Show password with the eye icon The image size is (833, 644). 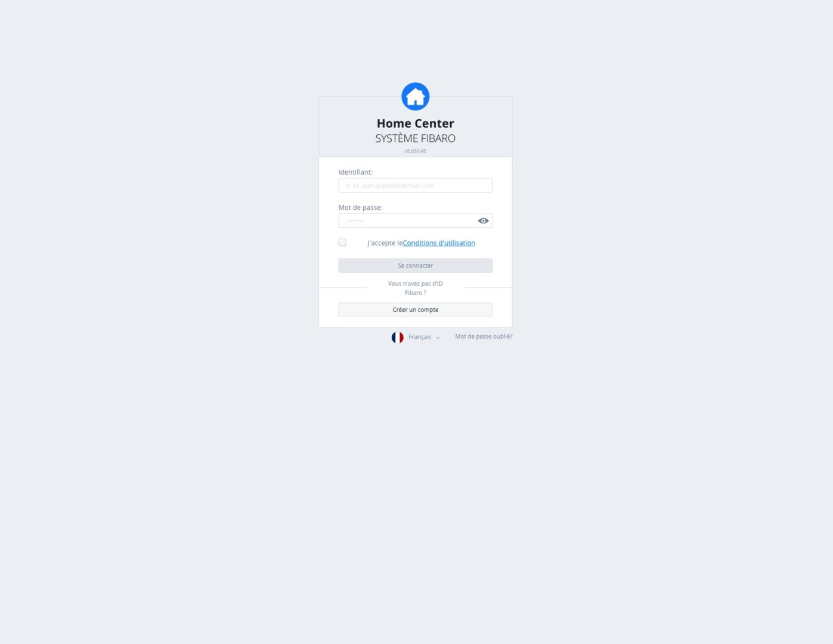click(x=484, y=221)
